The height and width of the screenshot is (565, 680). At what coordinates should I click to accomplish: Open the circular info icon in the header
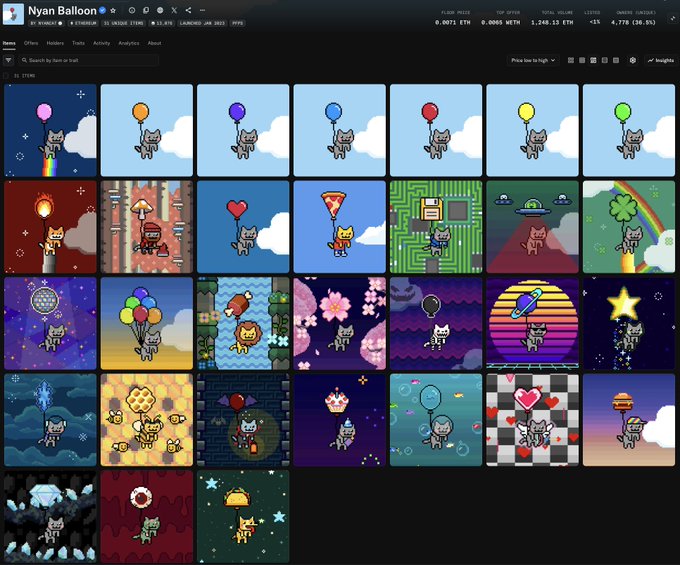[132, 10]
